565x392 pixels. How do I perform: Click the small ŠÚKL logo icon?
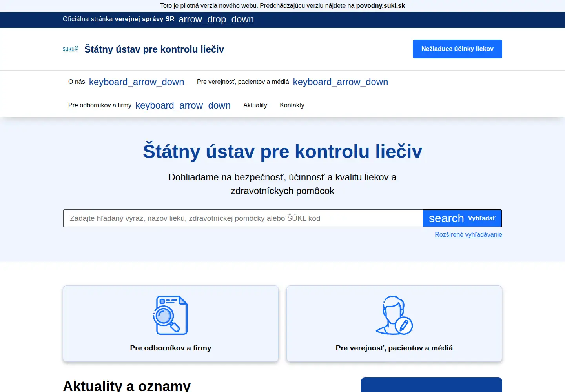tap(71, 49)
